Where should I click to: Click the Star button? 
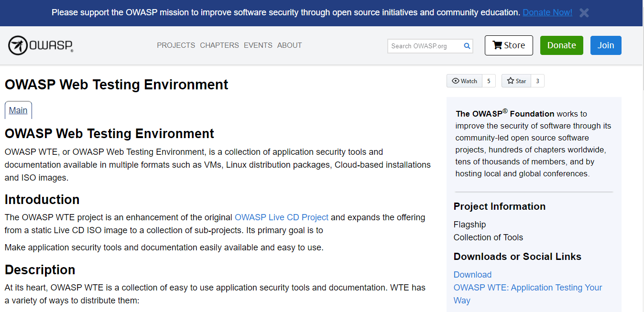pos(516,81)
